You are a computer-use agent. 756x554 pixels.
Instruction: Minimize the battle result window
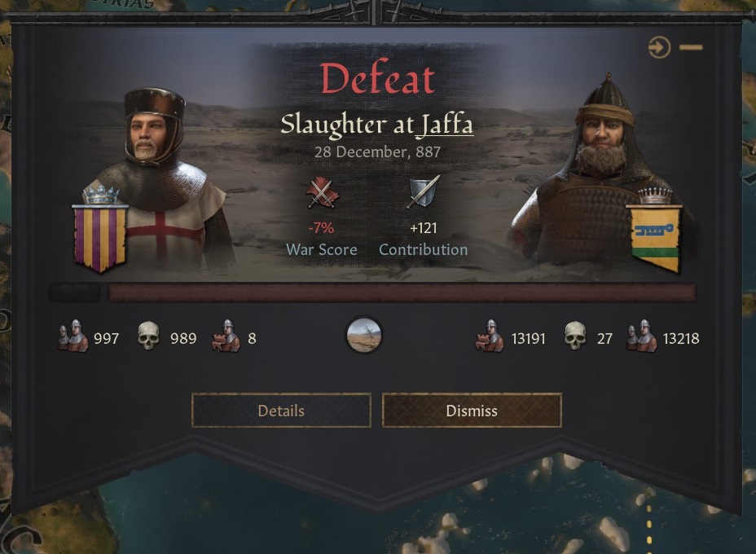(x=691, y=47)
